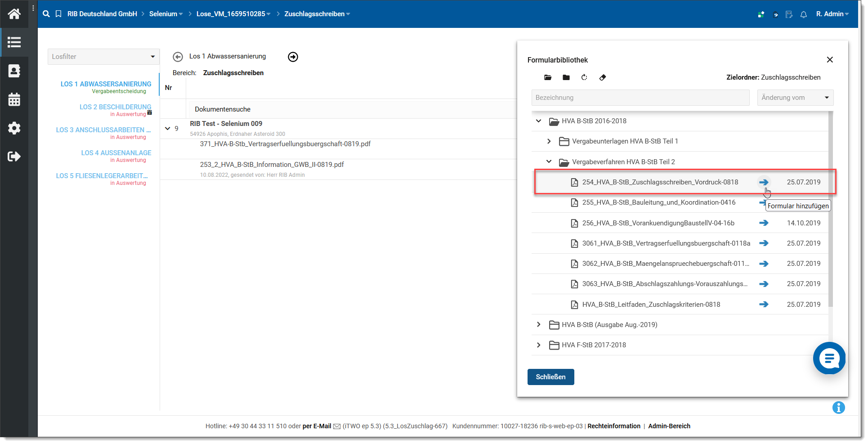Expand all folders in Formularbibliothek toolbar
Screen dimensions: 868x444
548,77
